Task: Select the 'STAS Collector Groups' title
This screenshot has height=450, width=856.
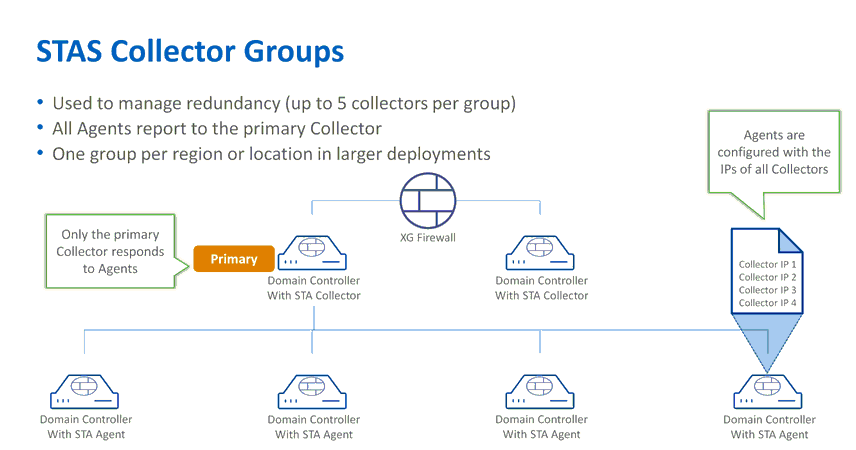Action: point(190,51)
